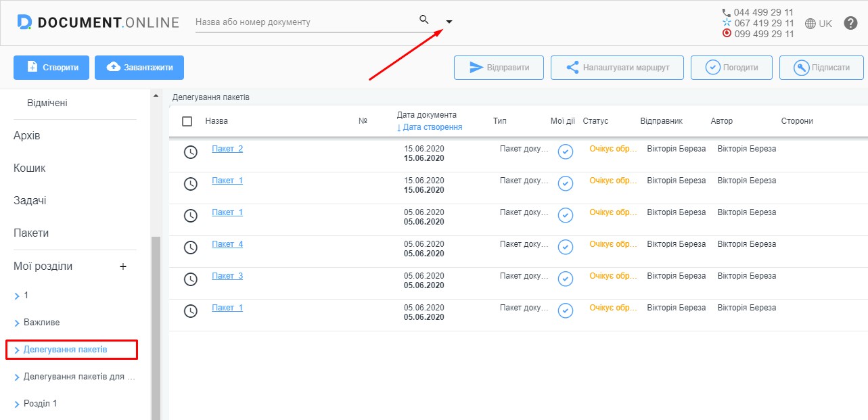Viewport: 868px width, 420px height.
Task: Open the Пакет_2 document link
Action: click(227, 149)
